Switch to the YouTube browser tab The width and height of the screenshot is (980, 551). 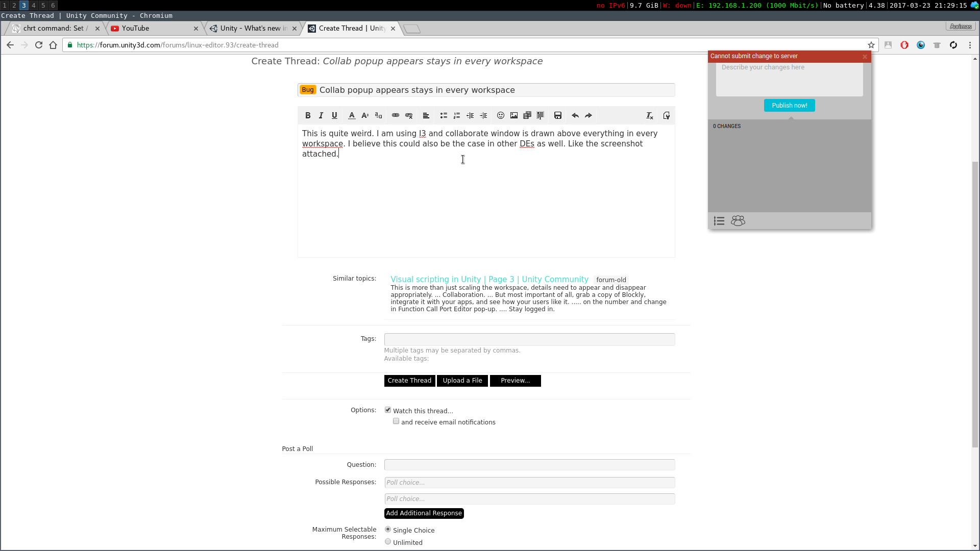pyautogui.click(x=153, y=29)
